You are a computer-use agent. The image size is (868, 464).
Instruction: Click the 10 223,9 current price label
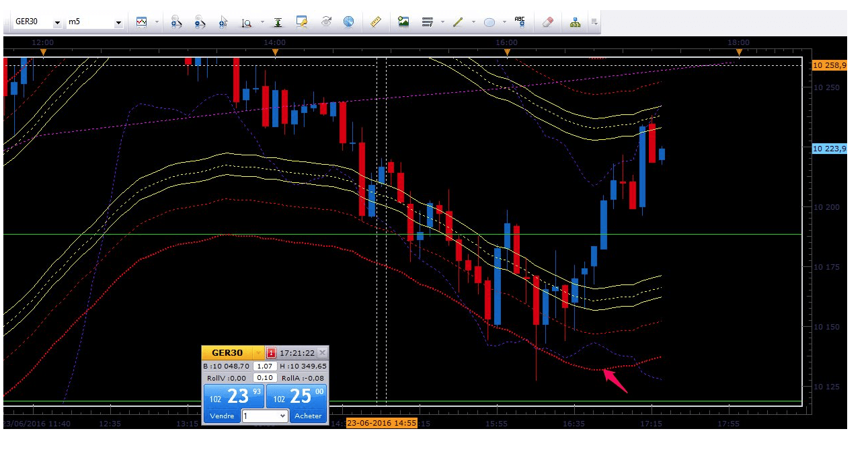[829, 149]
